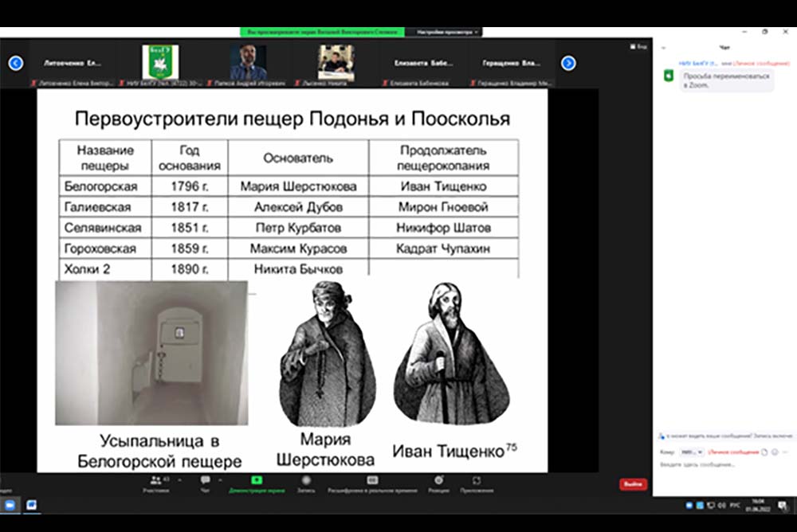797x532 pixels.
Task: Open the View Options dropdown at top
Action: pyautogui.click(x=444, y=32)
